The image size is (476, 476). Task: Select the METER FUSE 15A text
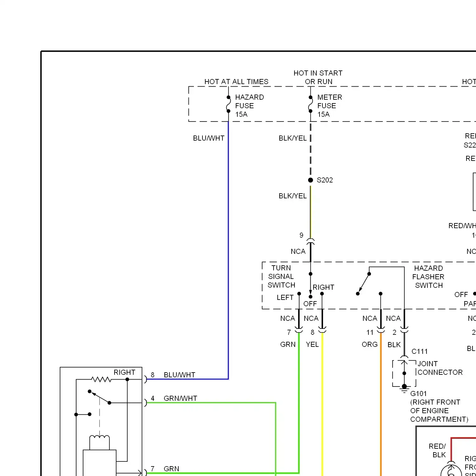[x=330, y=106]
